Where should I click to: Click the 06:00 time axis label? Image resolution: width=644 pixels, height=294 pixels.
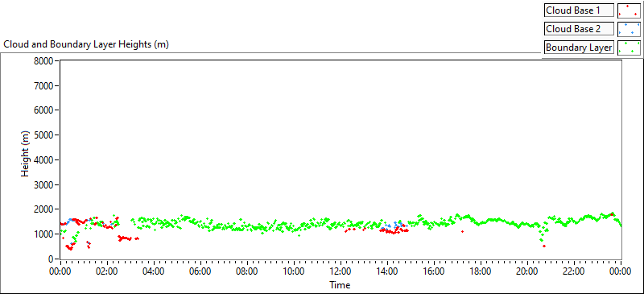point(200,271)
